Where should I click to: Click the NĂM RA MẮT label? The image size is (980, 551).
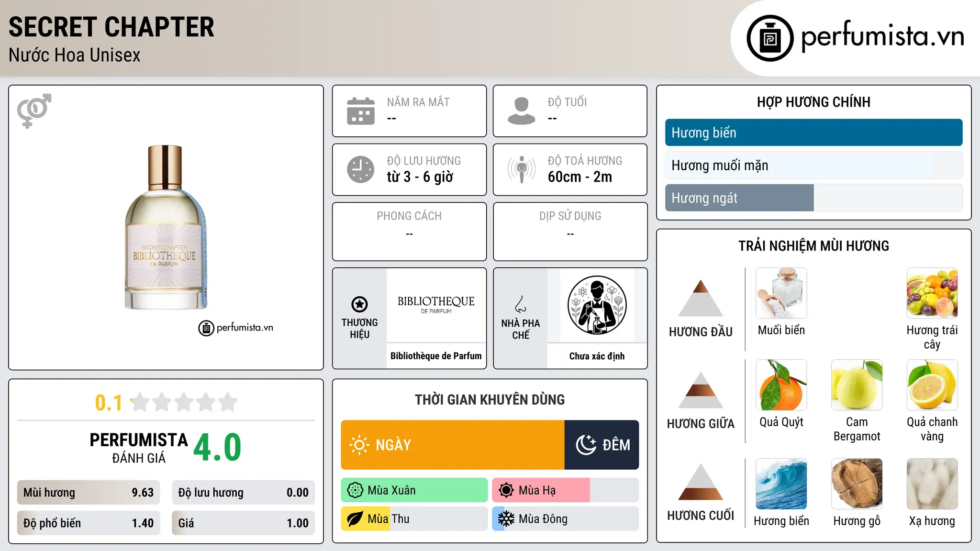coord(418,102)
